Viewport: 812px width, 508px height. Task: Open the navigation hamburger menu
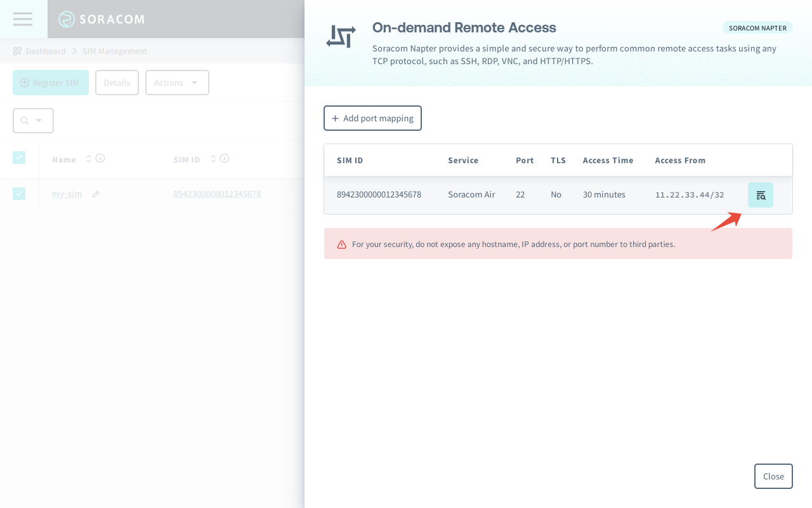click(22, 19)
